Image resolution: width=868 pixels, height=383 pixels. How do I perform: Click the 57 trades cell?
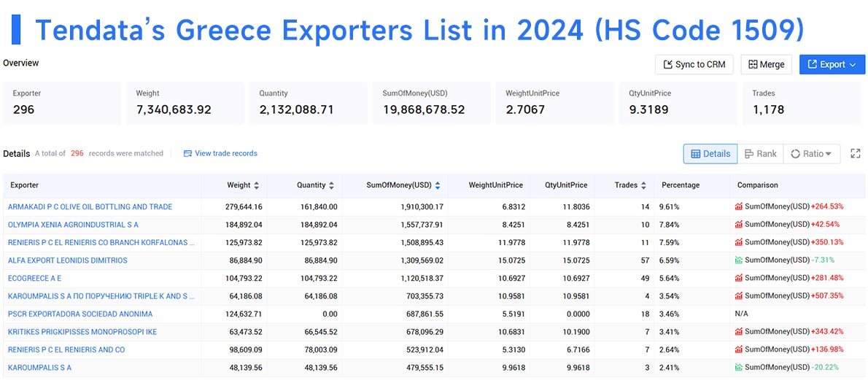[x=645, y=260]
